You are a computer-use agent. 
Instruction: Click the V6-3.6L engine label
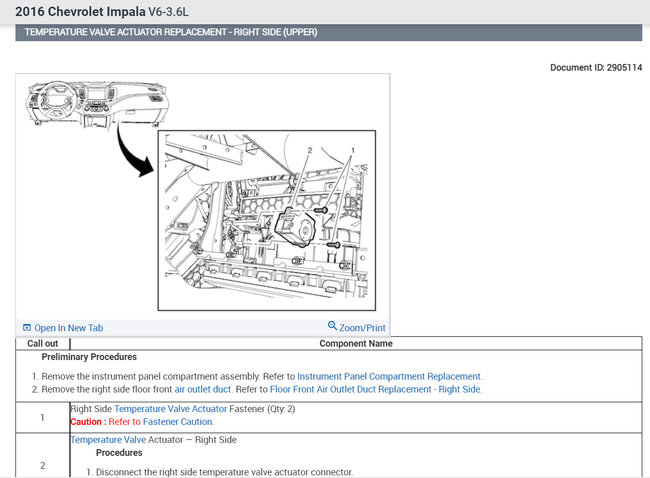point(168,12)
